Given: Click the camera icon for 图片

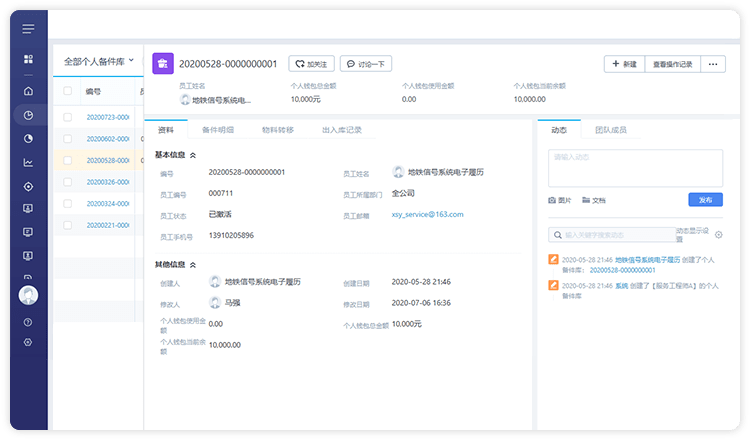Looking at the screenshot, I should click(552, 200).
